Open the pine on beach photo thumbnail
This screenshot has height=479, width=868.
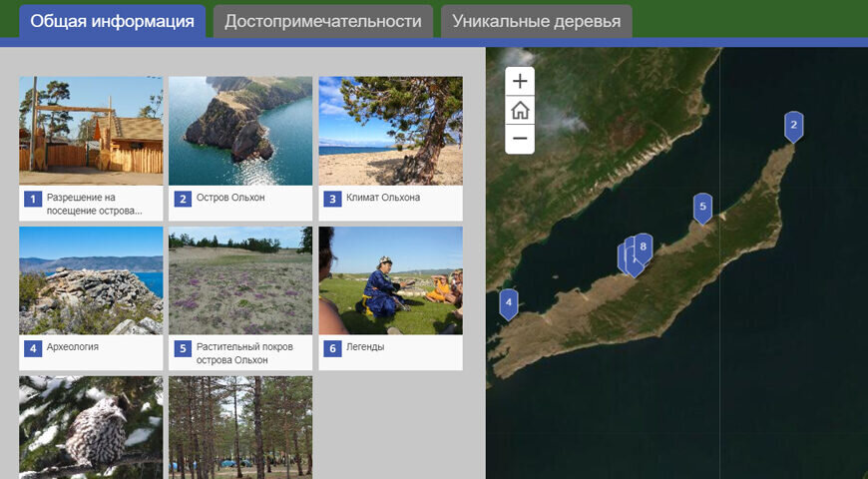(x=390, y=131)
